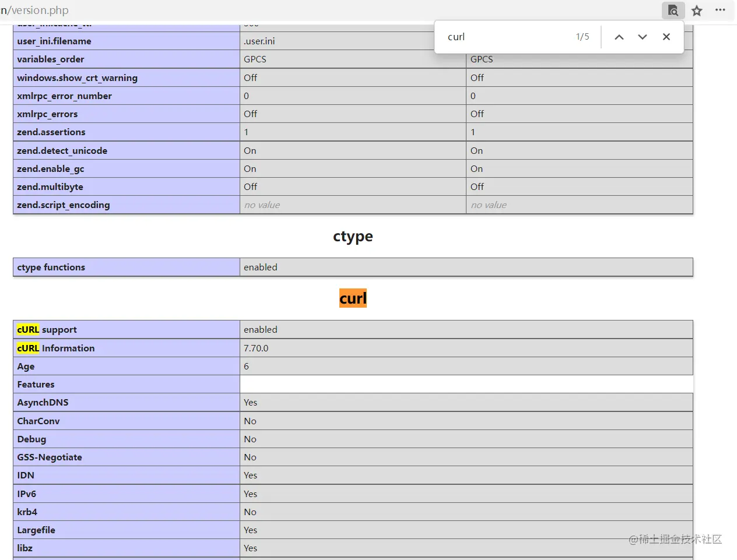Select the Age value 6

tap(246, 366)
